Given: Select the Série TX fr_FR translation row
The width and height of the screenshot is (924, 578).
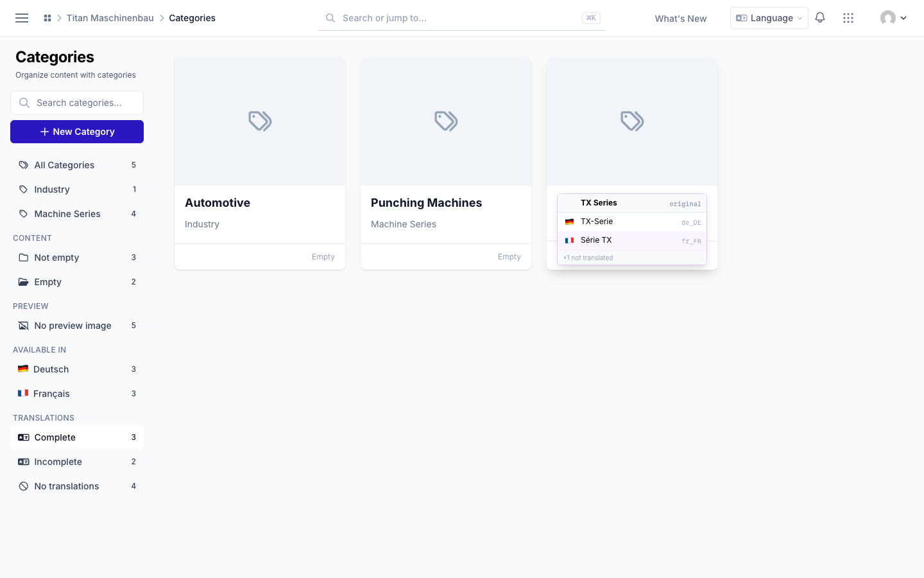Looking at the screenshot, I should (632, 240).
